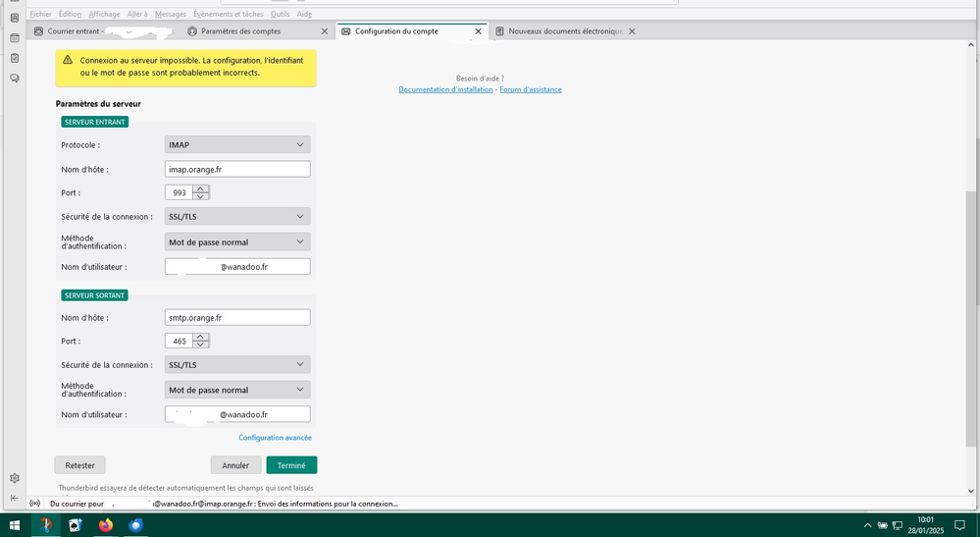The image size is (980, 537).
Task: Open the Forum d'assistance link
Action: pos(531,89)
